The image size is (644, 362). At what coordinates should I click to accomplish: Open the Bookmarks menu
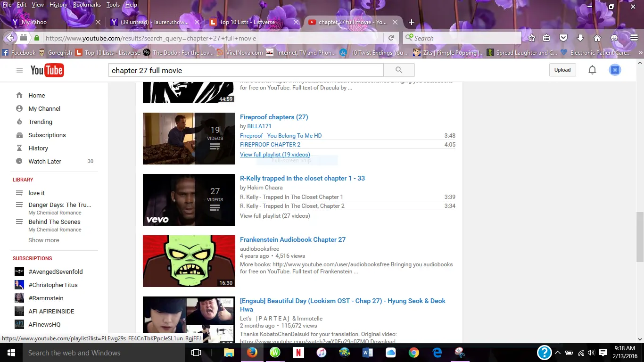click(87, 5)
